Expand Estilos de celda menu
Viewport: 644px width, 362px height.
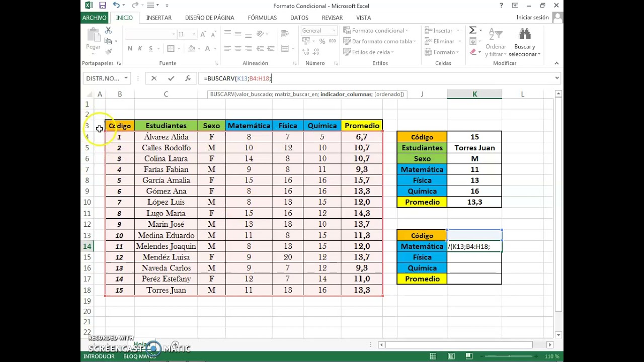(x=369, y=52)
